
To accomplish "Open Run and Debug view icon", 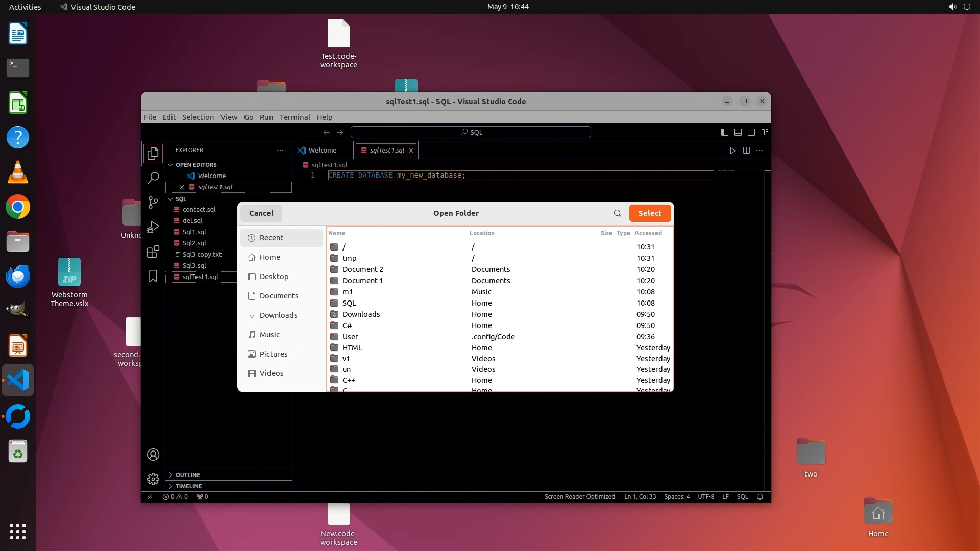I will (153, 227).
